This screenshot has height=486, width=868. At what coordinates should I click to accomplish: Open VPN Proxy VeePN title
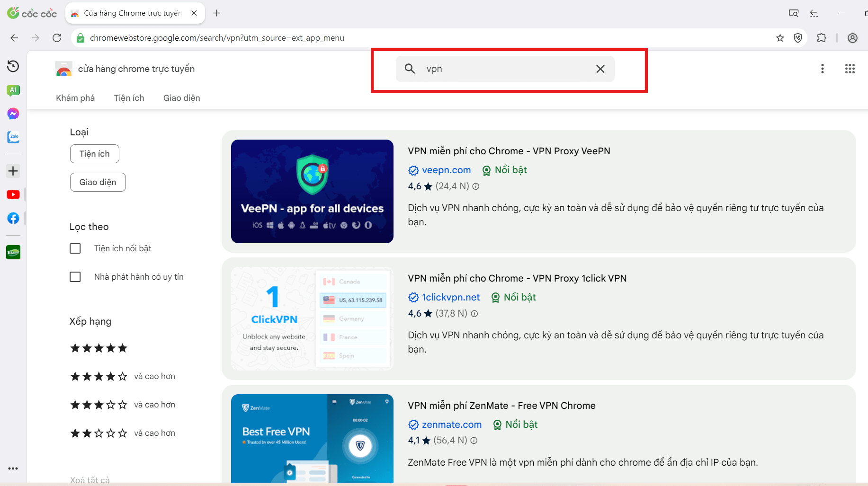(x=509, y=151)
